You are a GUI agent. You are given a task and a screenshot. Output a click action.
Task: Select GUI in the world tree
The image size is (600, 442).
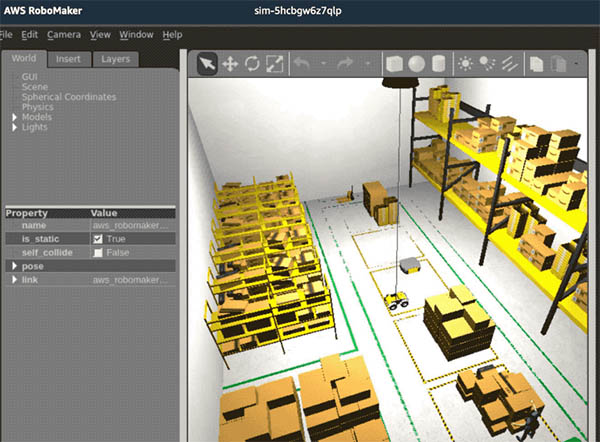tap(29, 77)
